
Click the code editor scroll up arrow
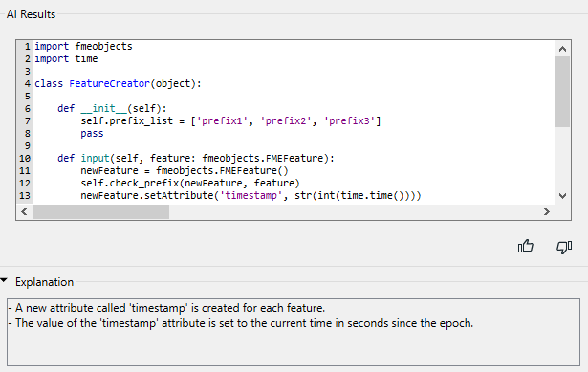[x=562, y=49]
